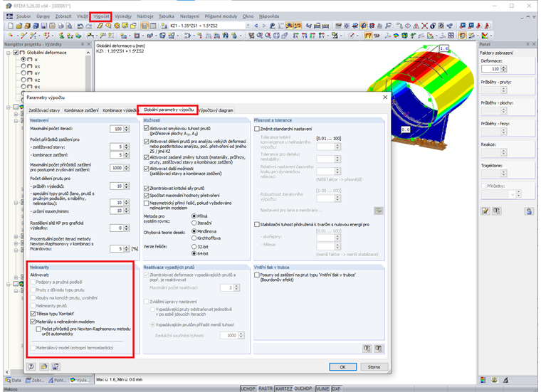Click previous load case arrow

(x=256, y=26)
